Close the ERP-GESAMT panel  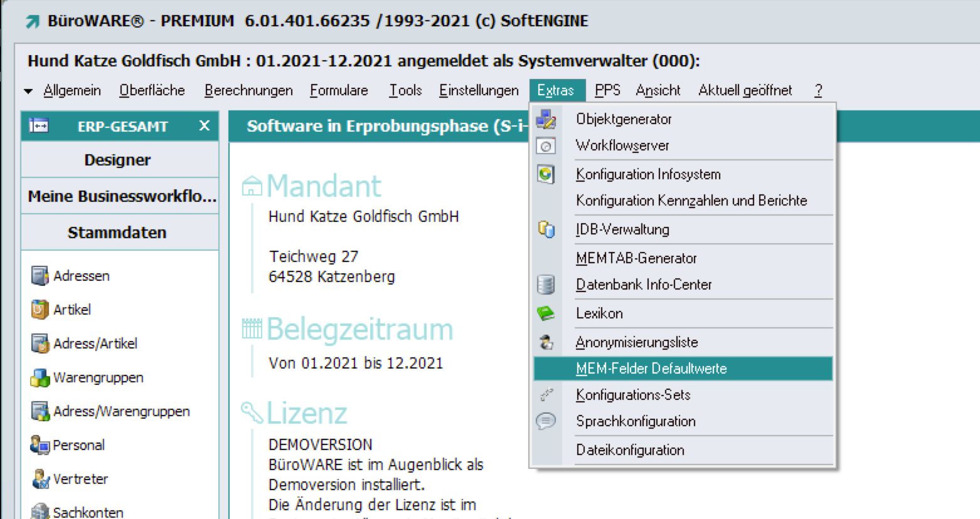pyautogui.click(x=204, y=125)
